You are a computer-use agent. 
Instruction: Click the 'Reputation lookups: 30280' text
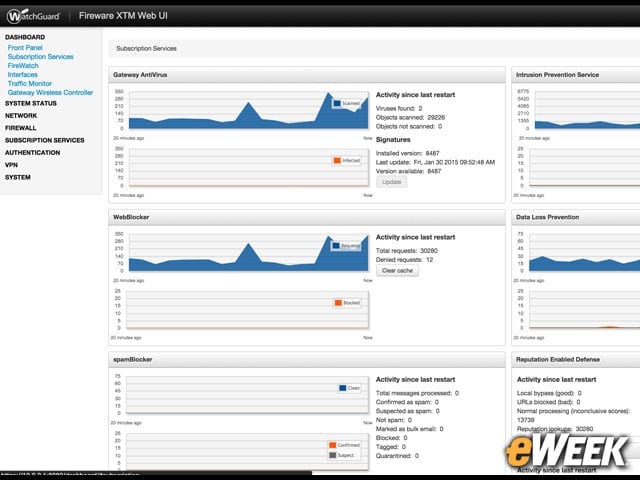coord(555,429)
